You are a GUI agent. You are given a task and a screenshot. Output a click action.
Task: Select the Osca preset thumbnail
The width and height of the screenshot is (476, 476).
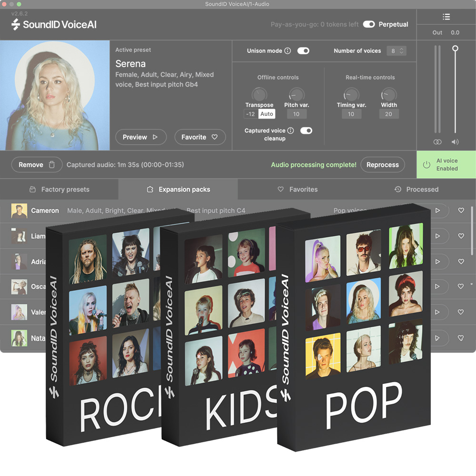19,287
